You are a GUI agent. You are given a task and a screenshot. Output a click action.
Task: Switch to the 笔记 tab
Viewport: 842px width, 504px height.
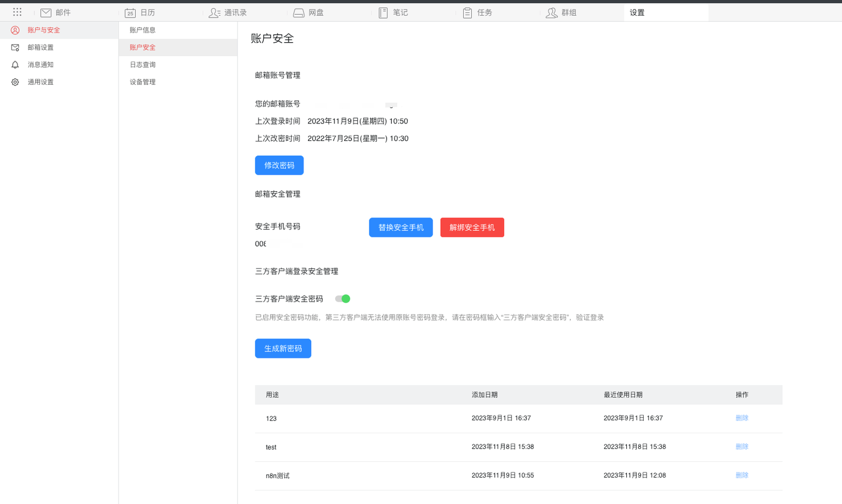tap(401, 13)
